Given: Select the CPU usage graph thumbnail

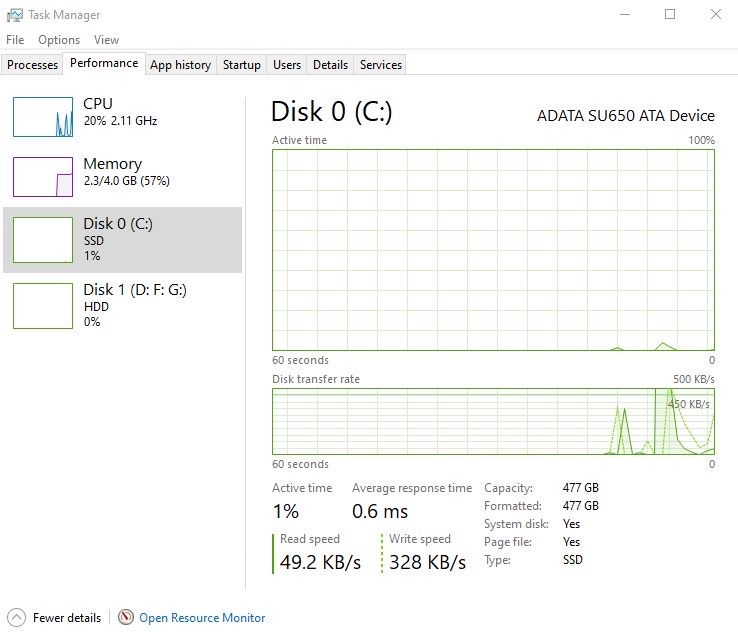Looking at the screenshot, I should coord(43,117).
